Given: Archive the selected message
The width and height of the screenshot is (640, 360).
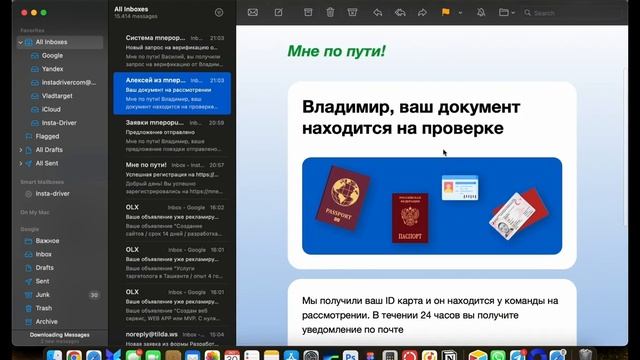Looking at the screenshot, I should (x=308, y=13).
